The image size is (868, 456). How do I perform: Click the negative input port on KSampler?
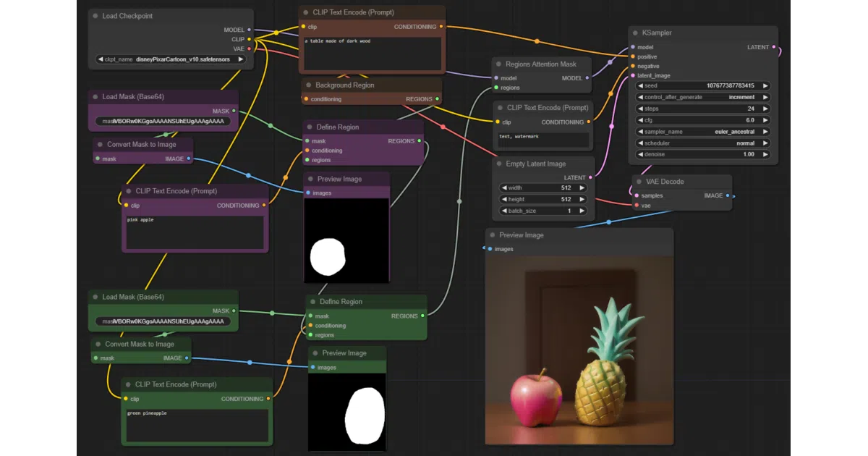633,66
